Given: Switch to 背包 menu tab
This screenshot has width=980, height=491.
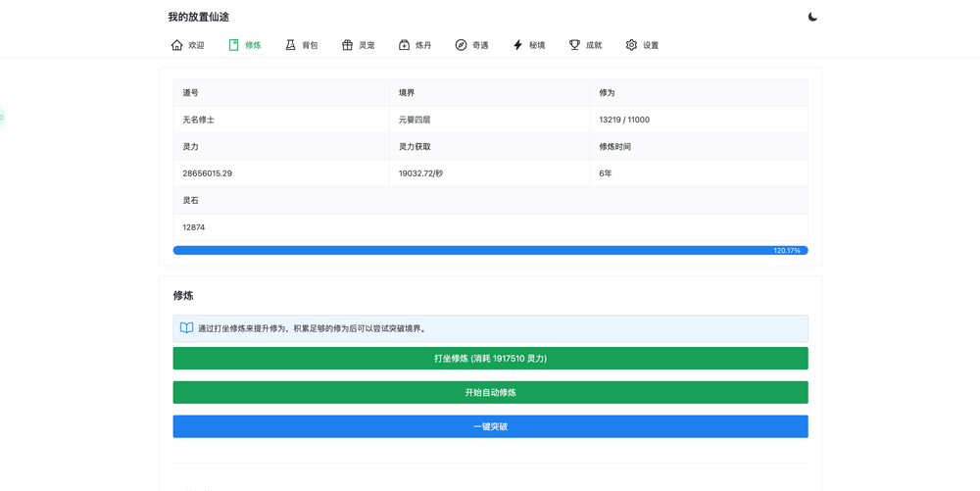Looking at the screenshot, I should pos(302,45).
